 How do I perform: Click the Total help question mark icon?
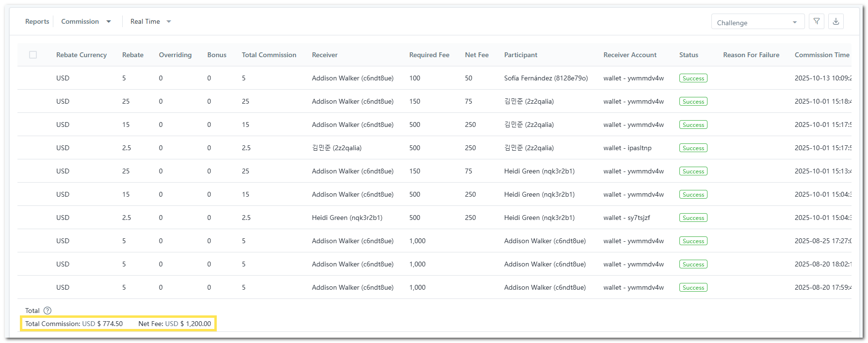pos(48,311)
